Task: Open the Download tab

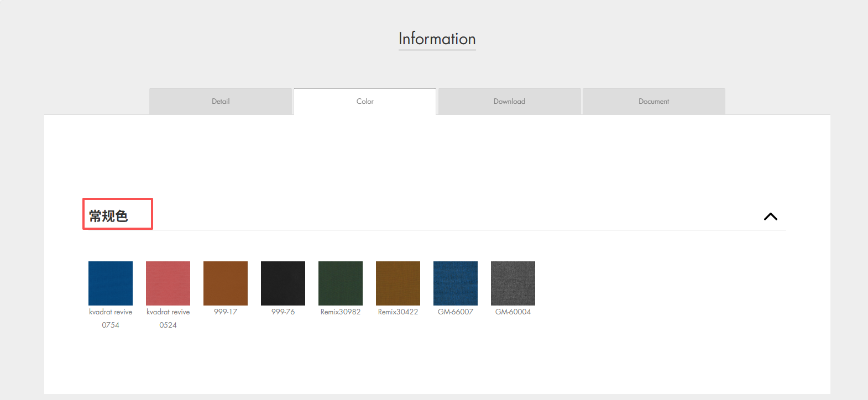Action: pos(509,102)
